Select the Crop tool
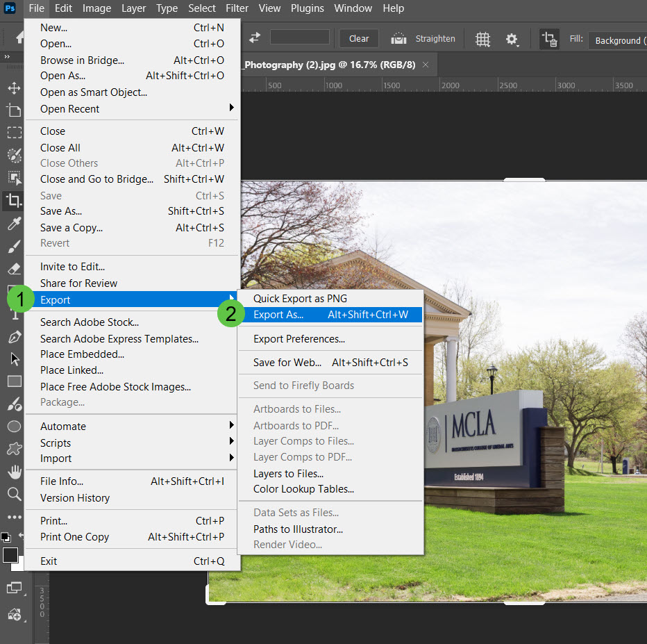The width and height of the screenshot is (647, 644). coord(14,201)
